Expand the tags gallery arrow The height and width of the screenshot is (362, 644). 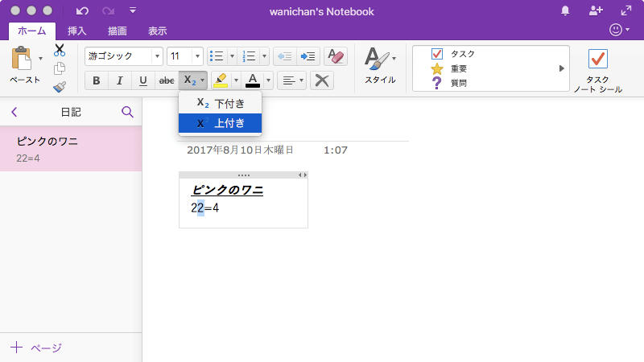(x=561, y=68)
